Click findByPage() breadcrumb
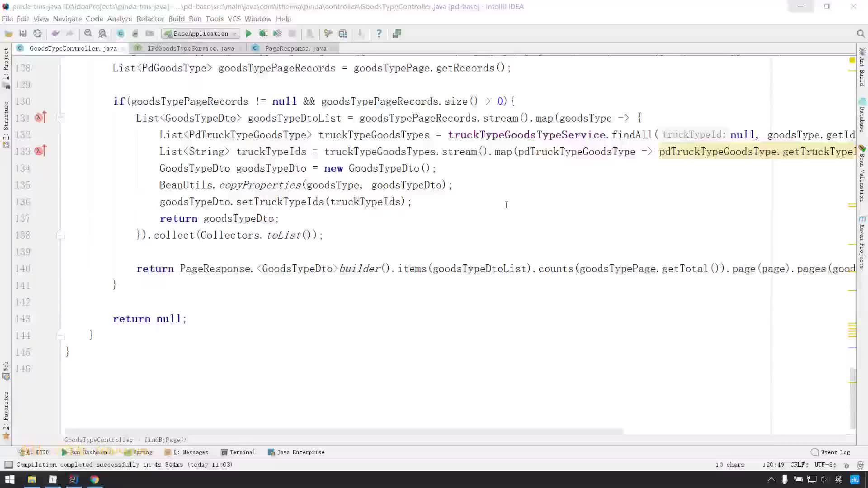This screenshot has width=868, height=488. pos(165,440)
